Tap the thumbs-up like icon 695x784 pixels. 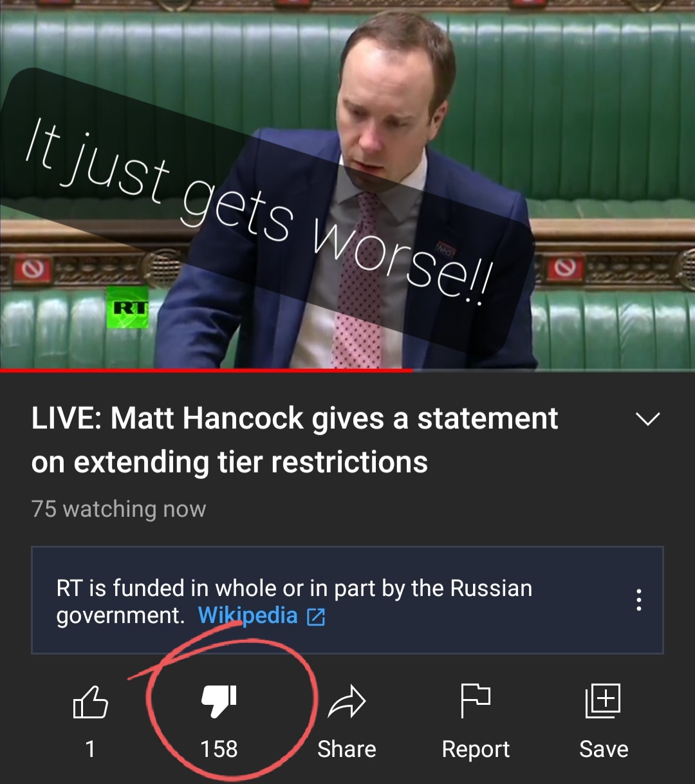click(91, 702)
